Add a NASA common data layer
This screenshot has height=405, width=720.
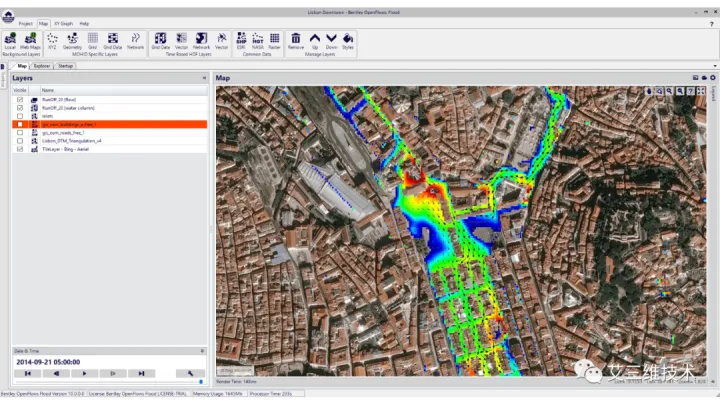point(257,40)
